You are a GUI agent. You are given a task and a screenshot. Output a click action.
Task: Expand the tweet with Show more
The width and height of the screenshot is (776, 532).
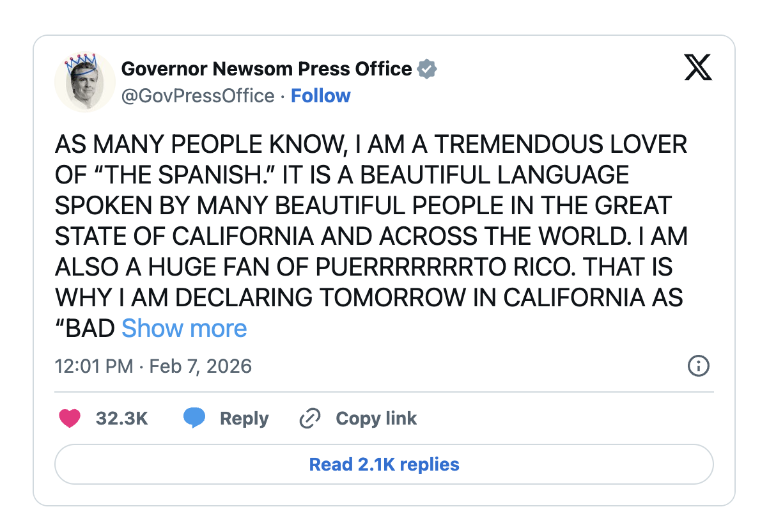click(184, 329)
